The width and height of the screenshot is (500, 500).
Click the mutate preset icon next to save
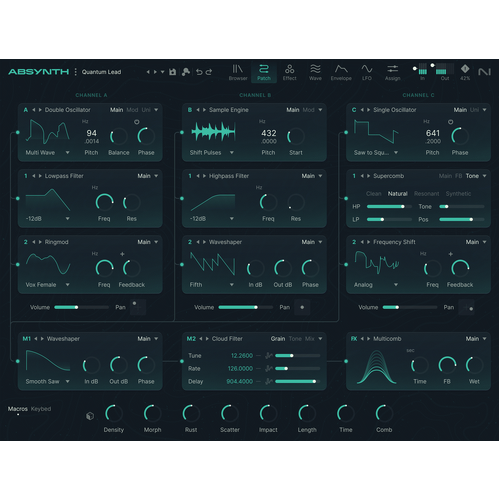coord(186,72)
